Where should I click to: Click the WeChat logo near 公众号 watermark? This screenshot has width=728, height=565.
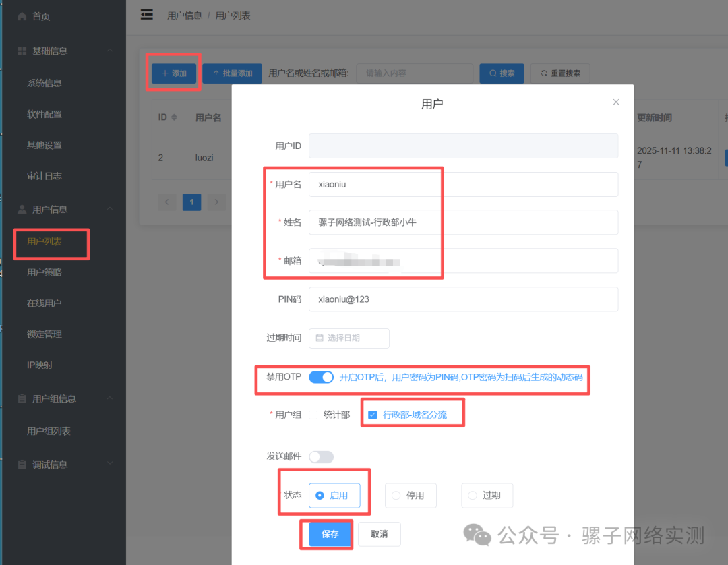(477, 535)
